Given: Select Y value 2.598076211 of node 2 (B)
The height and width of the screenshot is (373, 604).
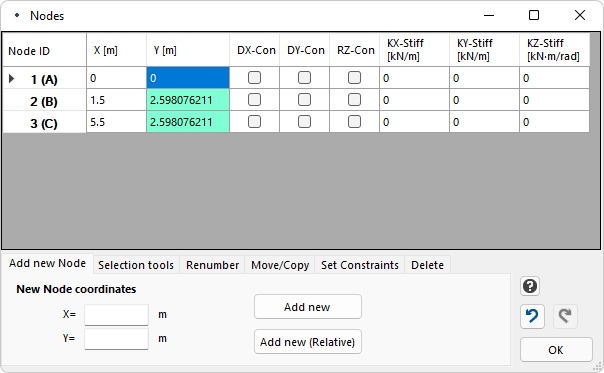Looking at the screenshot, I should coord(188,100).
